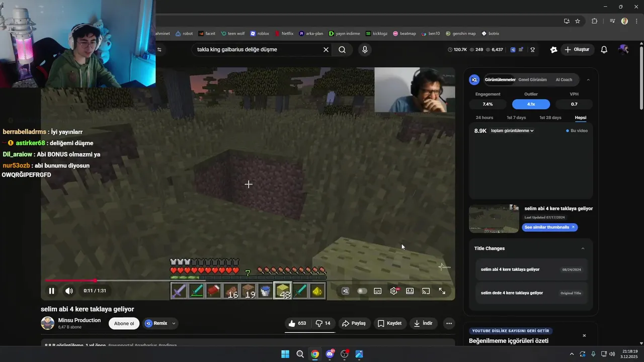Open Minsu Production channel name link
Screen dimensions: 644x362
(79, 320)
